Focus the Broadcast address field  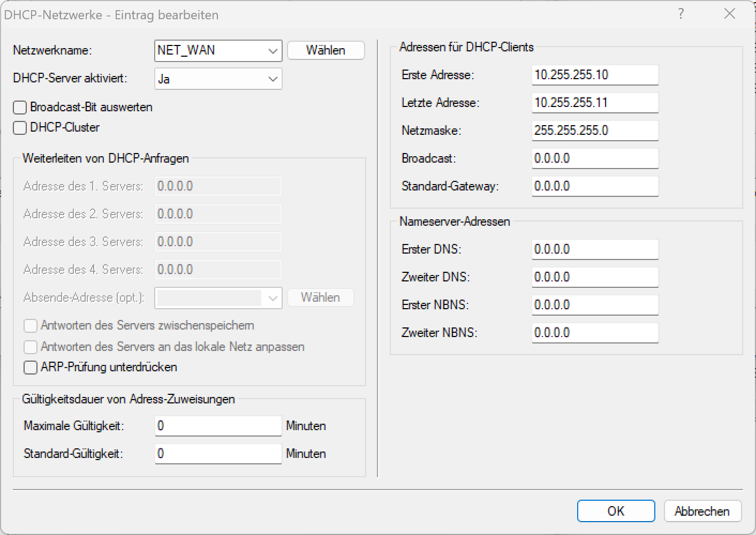594,158
